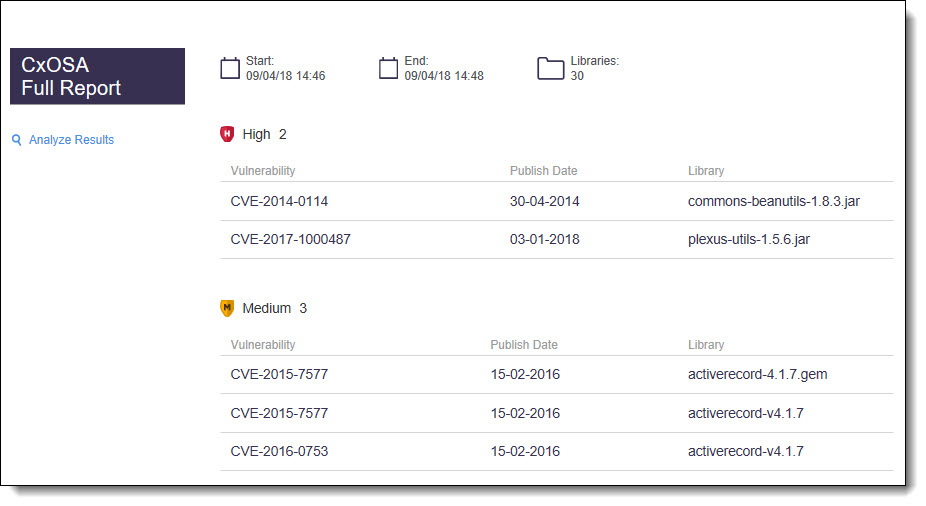
Task: Click the CxOSA Full Report title banner
Action: pos(97,76)
